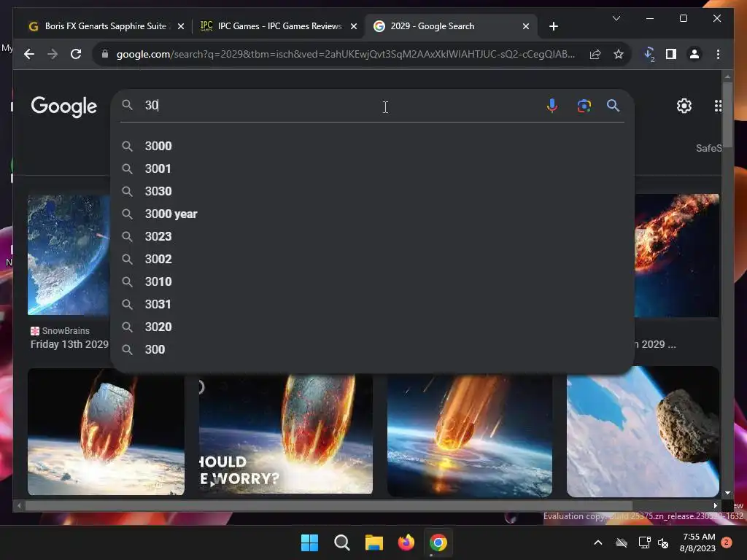
Task: Share this page from address bar
Action: coord(595,54)
